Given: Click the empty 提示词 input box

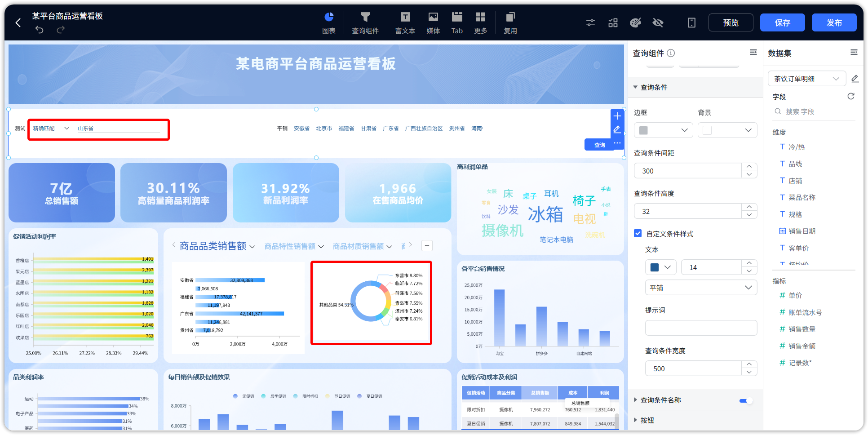Looking at the screenshot, I should pyautogui.click(x=701, y=328).
